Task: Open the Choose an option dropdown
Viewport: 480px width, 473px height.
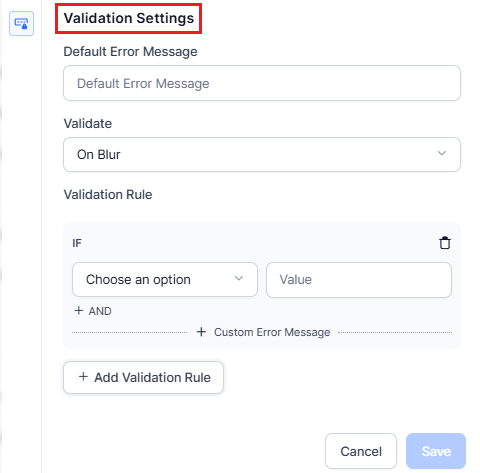Action: click(165, 279)
